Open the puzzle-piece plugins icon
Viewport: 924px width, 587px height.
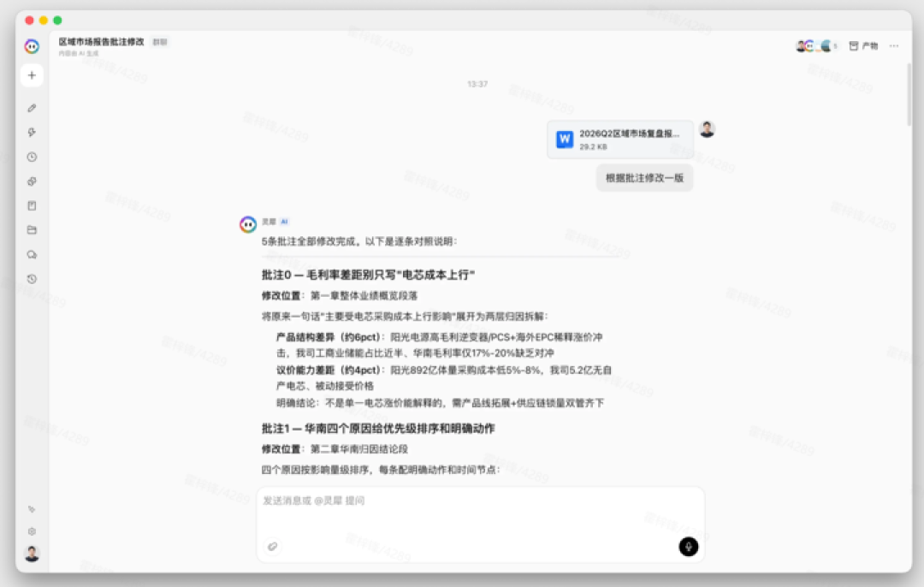point(32,181)
